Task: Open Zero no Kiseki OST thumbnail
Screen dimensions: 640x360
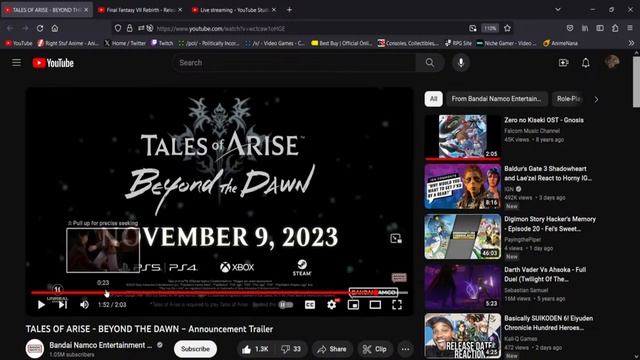Action: [x=462, y=136]
